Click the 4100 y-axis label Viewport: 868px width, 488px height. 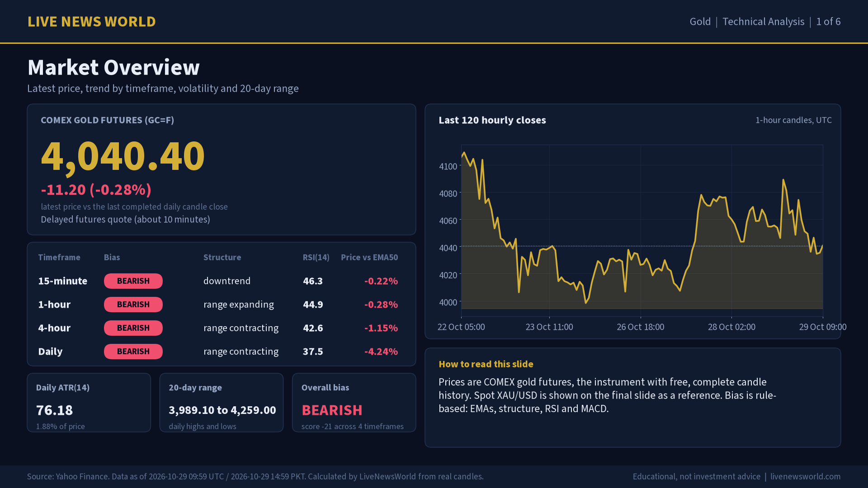448,166
